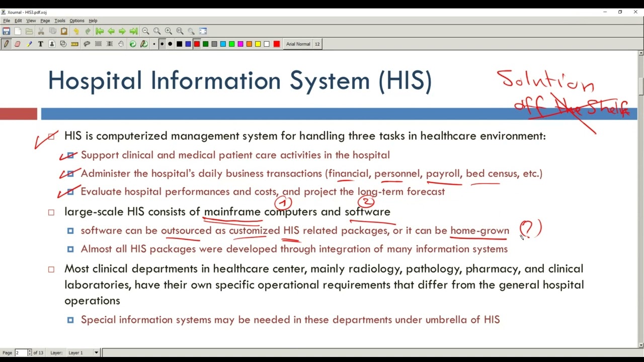Viewport: 644px width, 362px height.
Task: Pick the orange color swatch
Action: (x=249, y=44)
